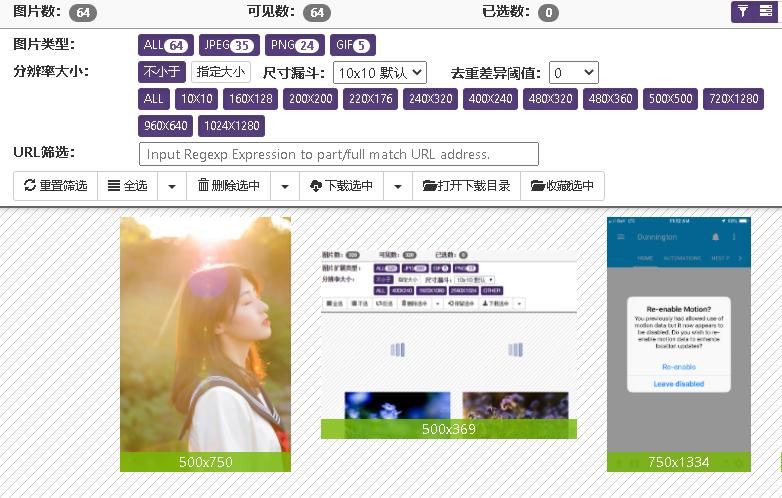Filter images by JPEG type
The height and width of the screenshot is (498, 782).
(x=229, y=45)
